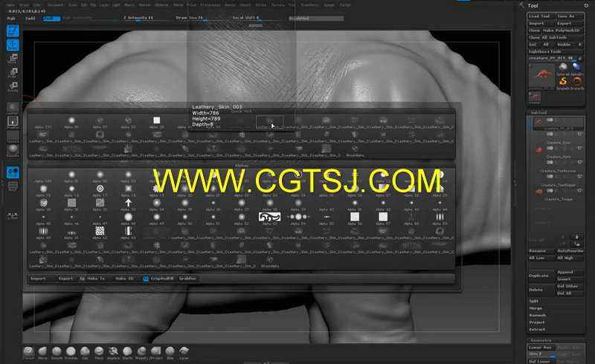Pick the Elastic brush in bottom shelf
The width and height of the screenshot is (595, 364).
(x=127, y=353)
